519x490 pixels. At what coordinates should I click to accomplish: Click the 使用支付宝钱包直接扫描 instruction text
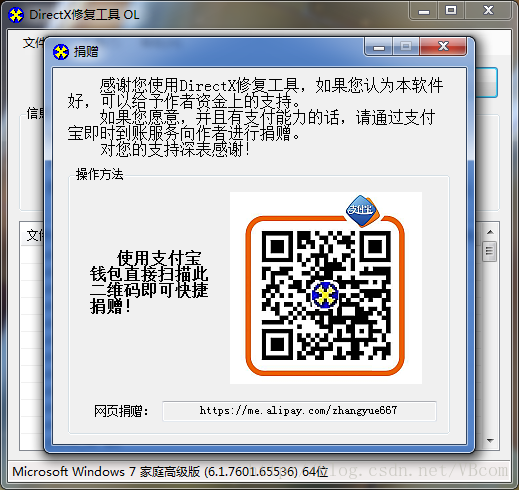[x=149, y=282]
